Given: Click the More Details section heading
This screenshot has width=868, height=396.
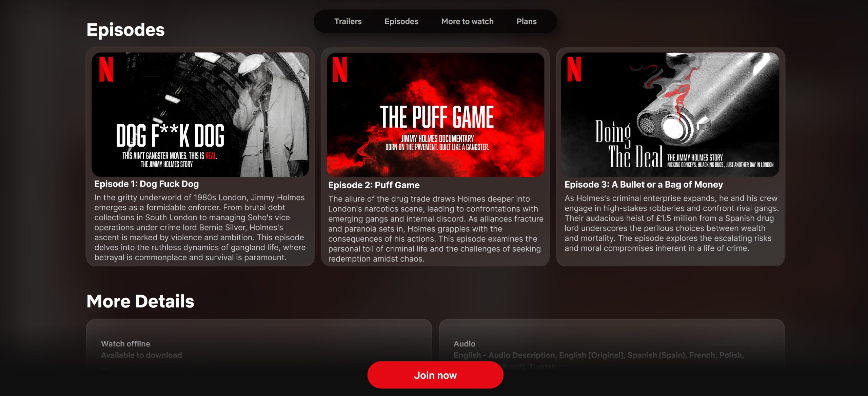Looking at the screenshot, I should [x=140, y=301].
